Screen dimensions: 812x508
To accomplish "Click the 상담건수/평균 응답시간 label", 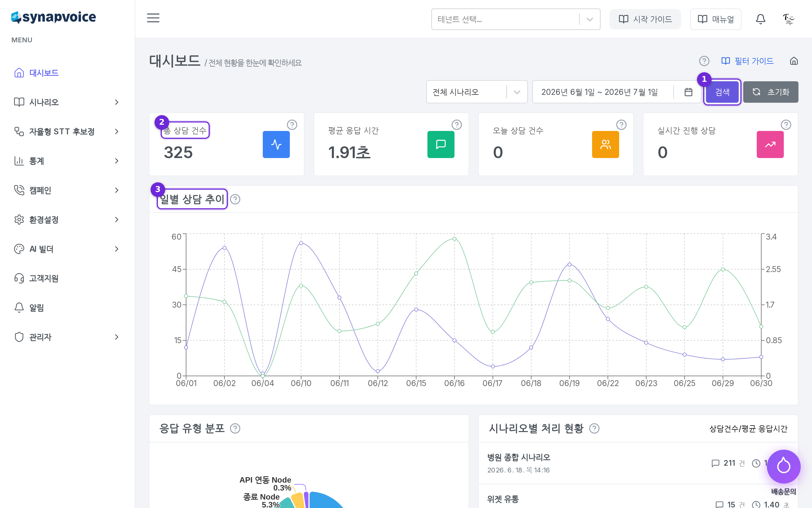I will pos(748,429).
